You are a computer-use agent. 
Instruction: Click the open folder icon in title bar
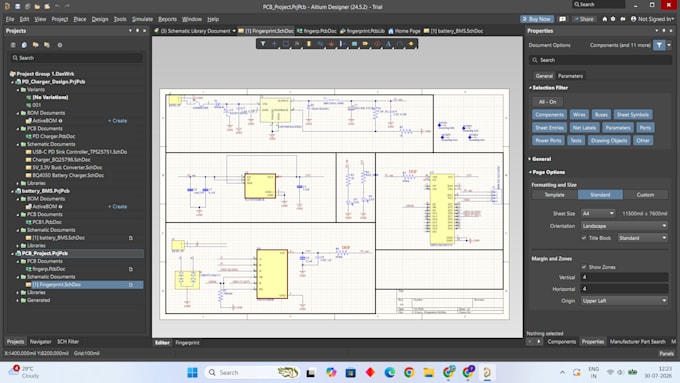[37, 6]
